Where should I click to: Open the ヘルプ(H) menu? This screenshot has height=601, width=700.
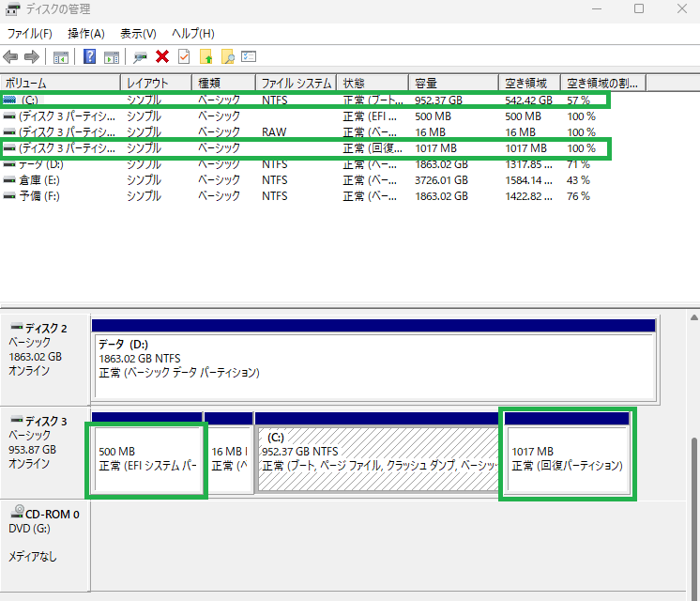coord(192,34)
